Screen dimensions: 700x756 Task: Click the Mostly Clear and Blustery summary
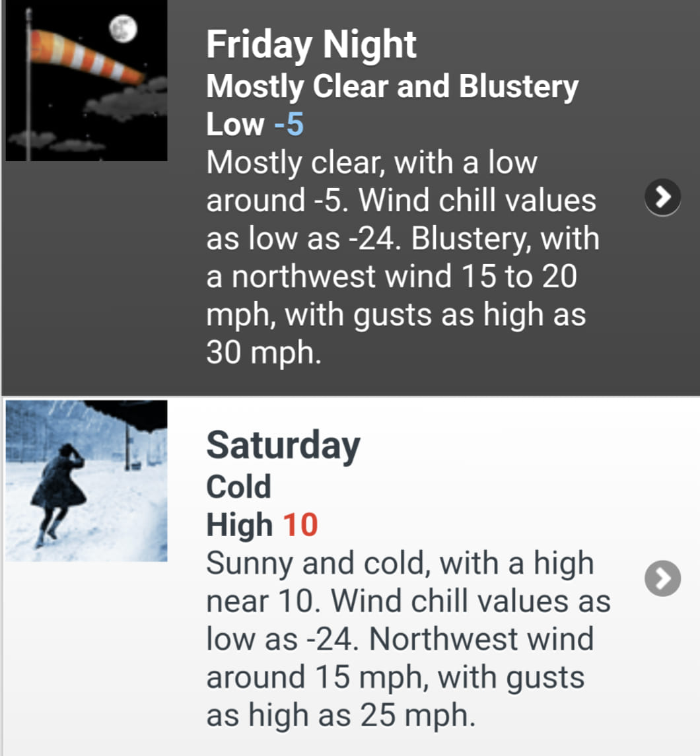[x=392, y=86]
